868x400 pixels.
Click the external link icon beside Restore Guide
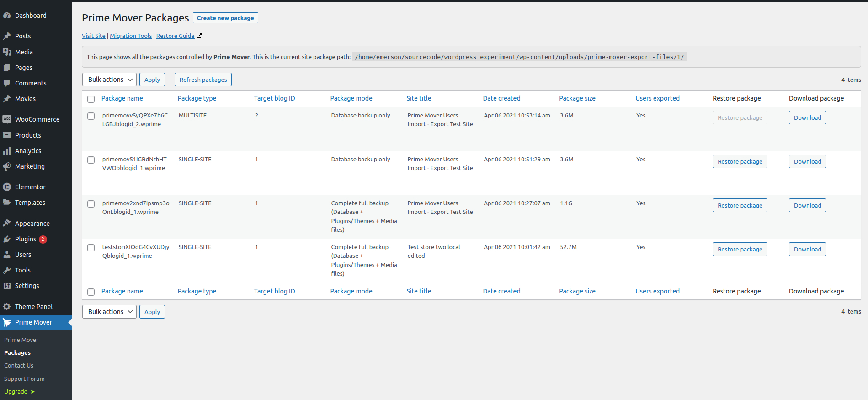[x=199, y=36]
